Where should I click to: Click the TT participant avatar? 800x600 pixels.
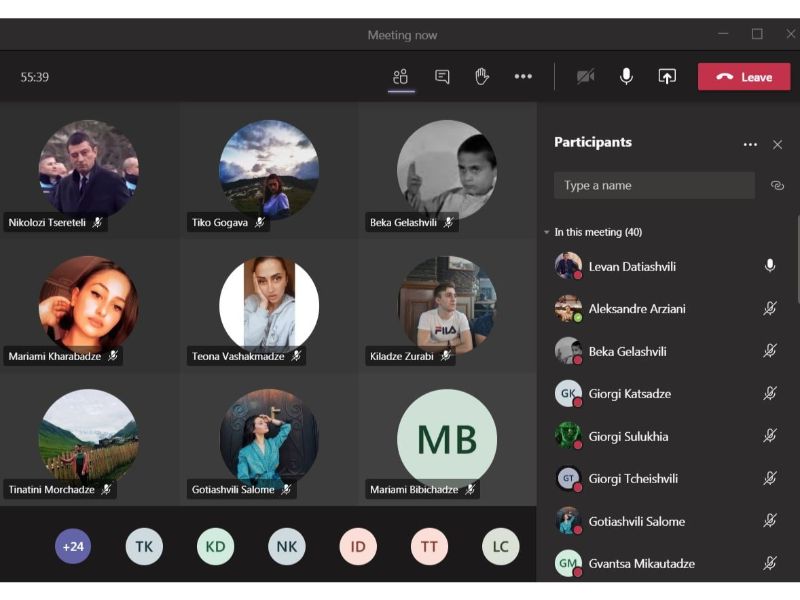429,546
